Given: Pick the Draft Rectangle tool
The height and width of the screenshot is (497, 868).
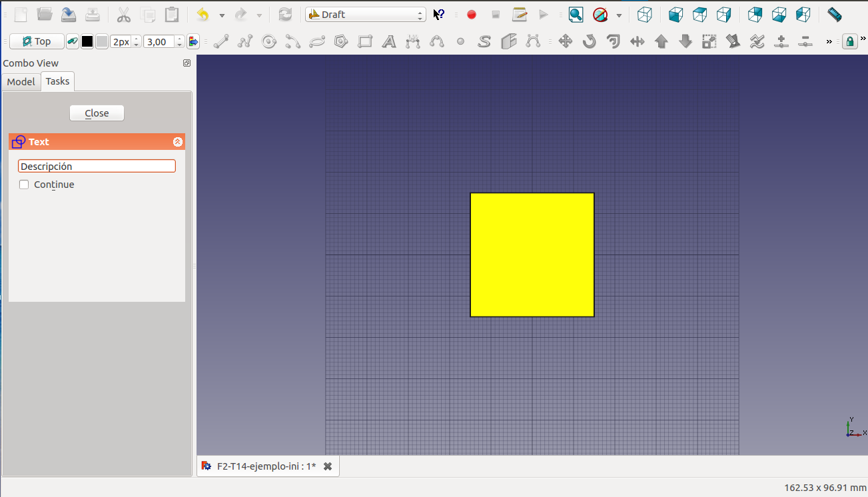Looking at the screenshot, I should 365,42.
